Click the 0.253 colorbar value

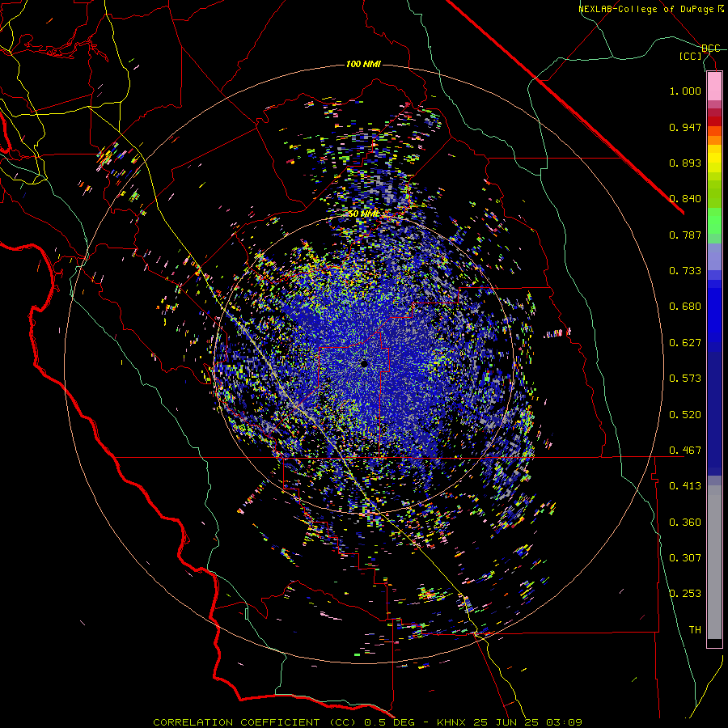click(x=685, y=594)
